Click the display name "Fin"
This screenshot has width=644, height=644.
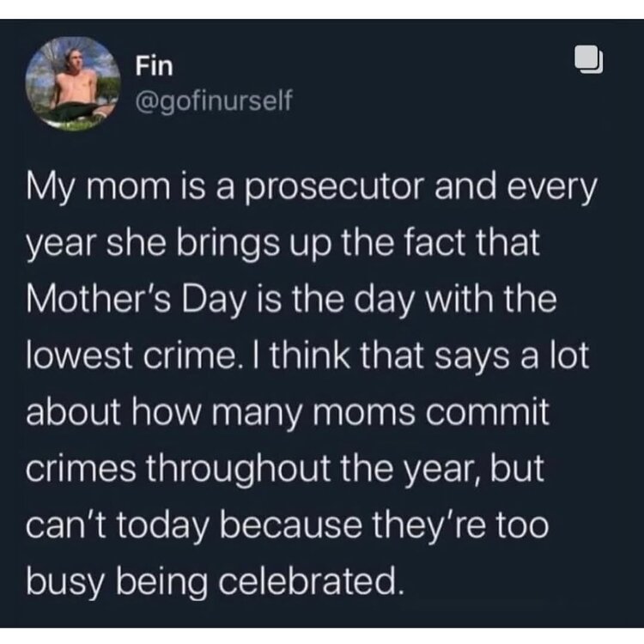pyautogui.click(x=149, y=65)
